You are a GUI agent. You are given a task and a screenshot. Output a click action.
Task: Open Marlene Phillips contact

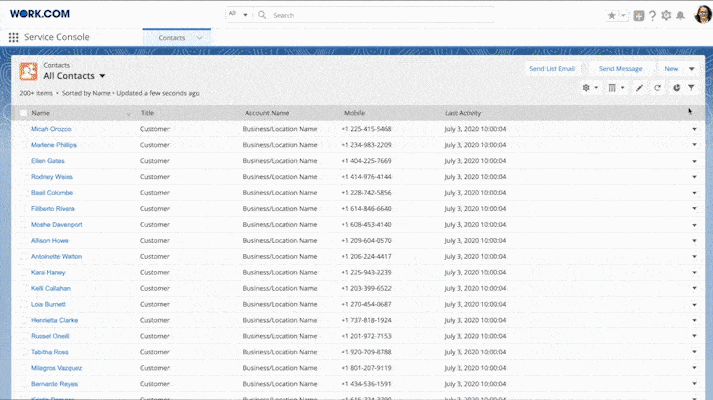click(54, 145)
